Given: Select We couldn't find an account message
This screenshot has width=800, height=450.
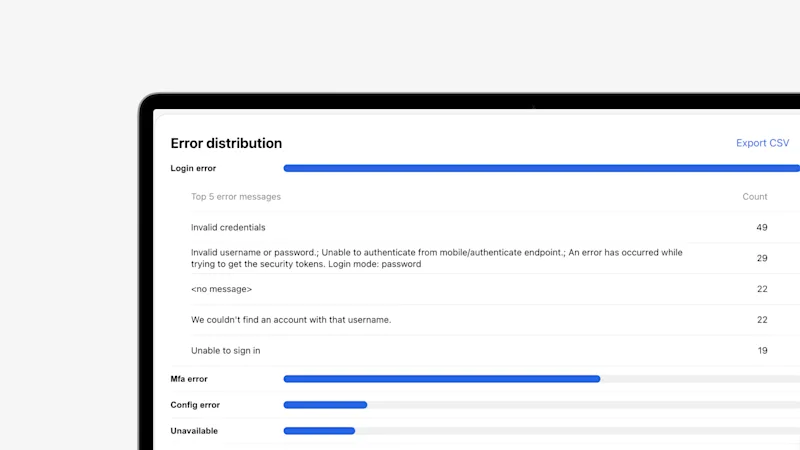Looking at the screenshot, I should click(x=291, y=320).
